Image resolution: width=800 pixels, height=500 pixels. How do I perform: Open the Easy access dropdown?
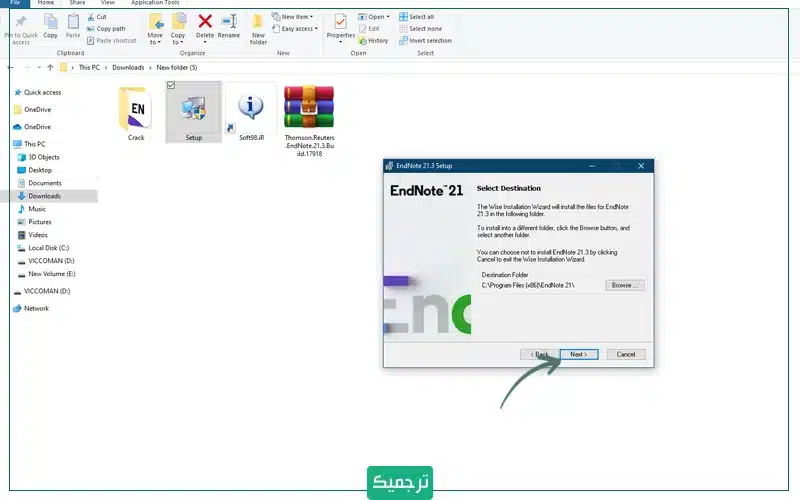click(x=295, y=29)
